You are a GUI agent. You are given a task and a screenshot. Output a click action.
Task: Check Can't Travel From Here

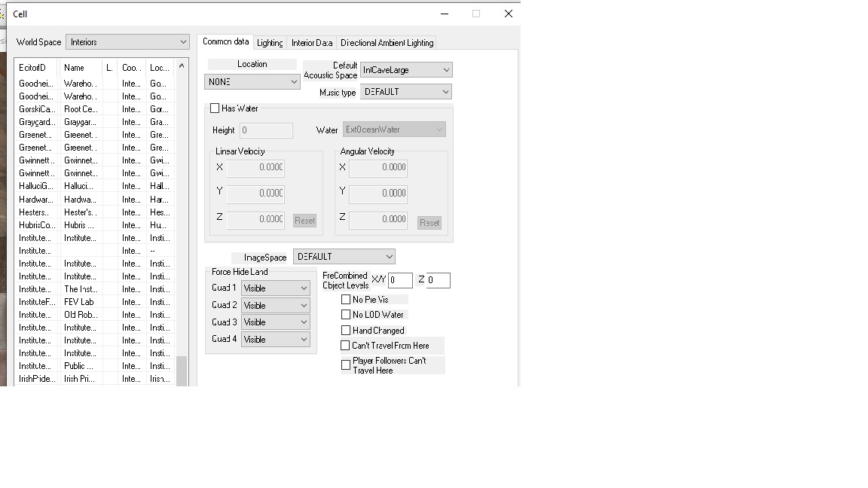[346, 346]
